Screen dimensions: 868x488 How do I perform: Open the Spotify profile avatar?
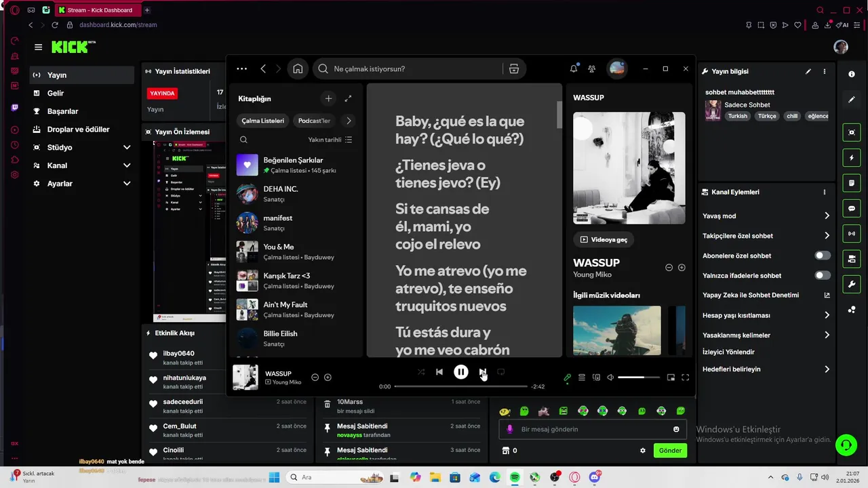[617, 68]
